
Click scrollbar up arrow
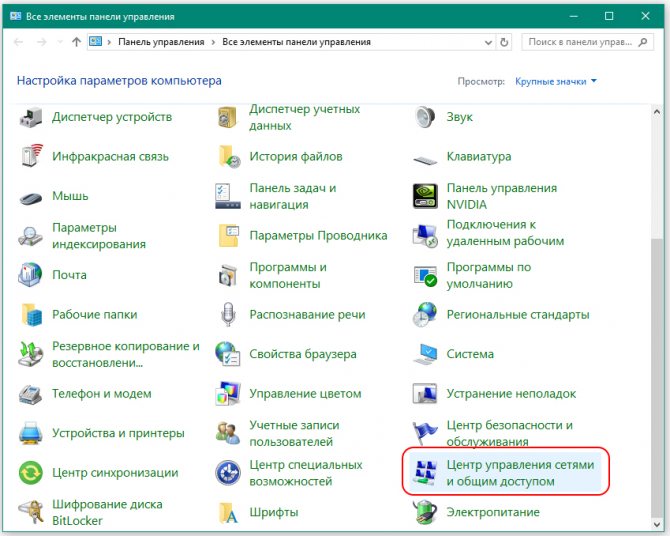click(x=657, y=112)
